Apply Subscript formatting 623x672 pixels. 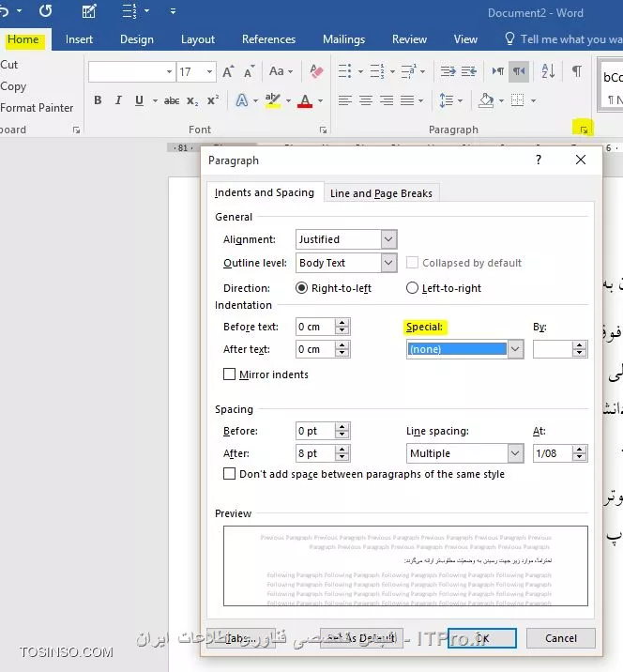click(192, 100)
